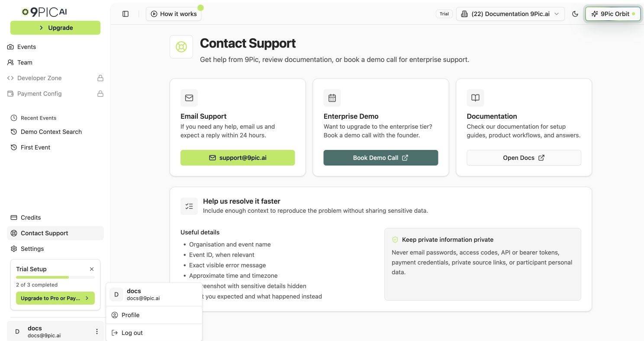This screenshot has width=644, height=341.
Task: Click the large Contact Support lifebuoy icon
Action: 181,47
